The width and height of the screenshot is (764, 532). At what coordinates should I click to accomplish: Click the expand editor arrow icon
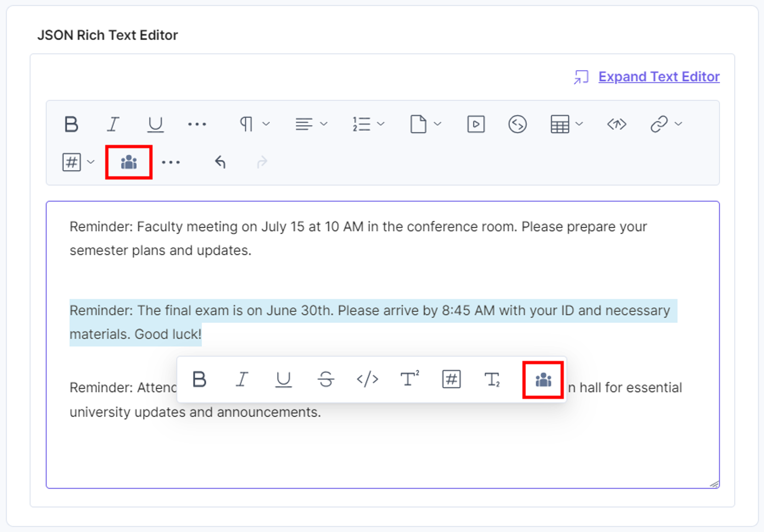tap(581, 77)
